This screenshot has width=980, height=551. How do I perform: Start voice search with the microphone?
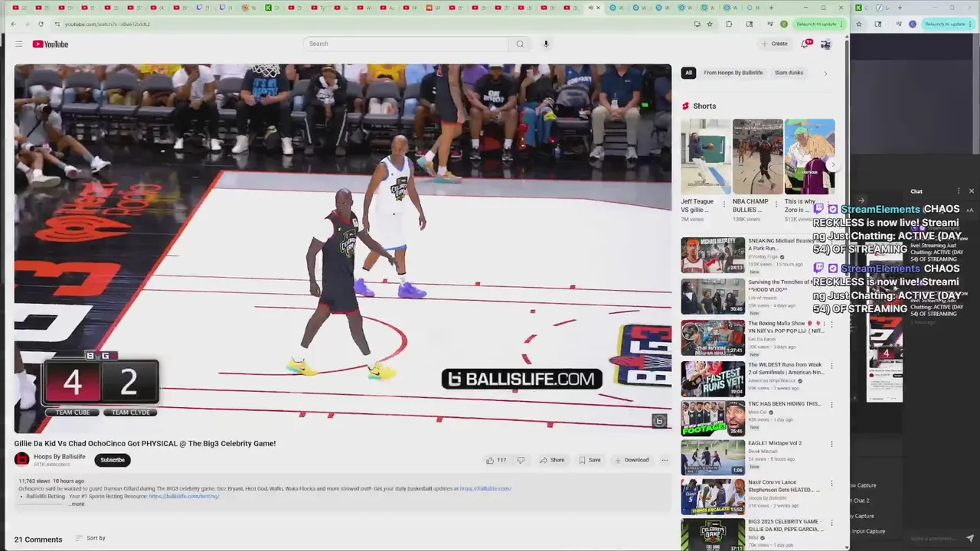[x=546, y=44]
